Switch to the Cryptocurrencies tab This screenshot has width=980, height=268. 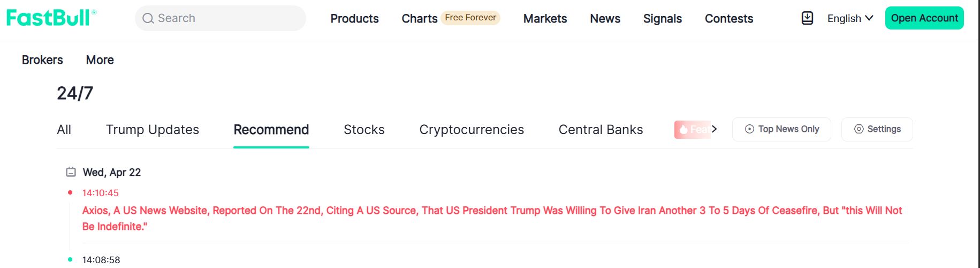tap(472, 130)
